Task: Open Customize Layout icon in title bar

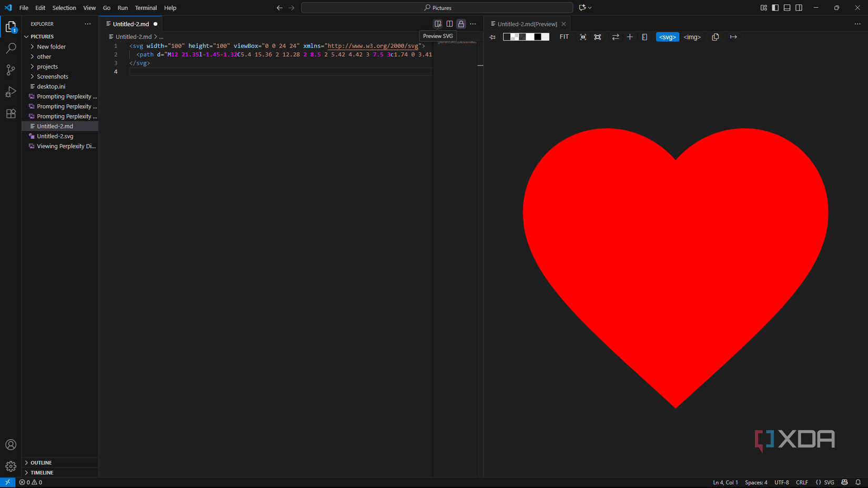Action: click(764, 8)
